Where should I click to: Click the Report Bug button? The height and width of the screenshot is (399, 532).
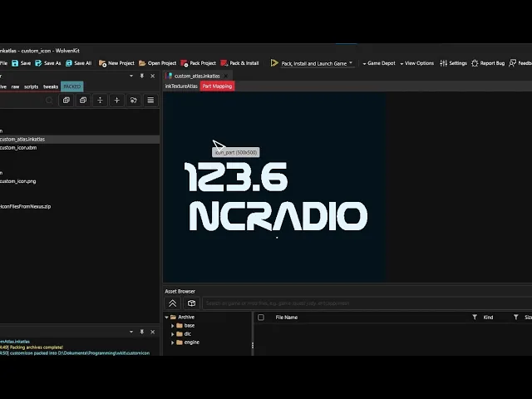pos(488,63)
